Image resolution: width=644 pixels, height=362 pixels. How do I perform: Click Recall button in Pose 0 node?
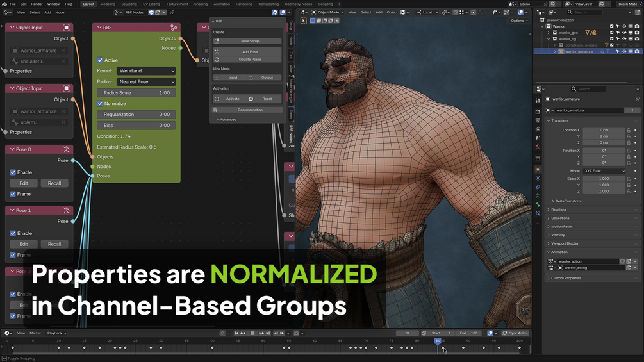coord(54,183)
